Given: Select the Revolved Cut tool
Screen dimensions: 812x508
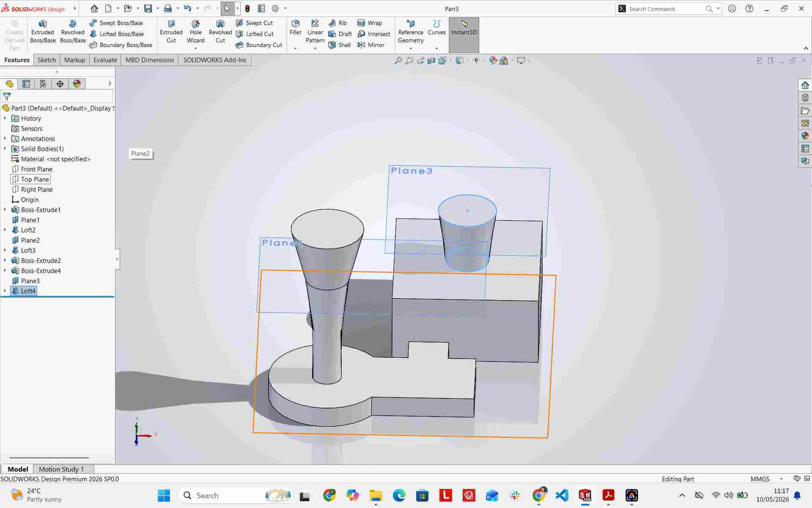Looking at the screenshot, I should (220, 32).
